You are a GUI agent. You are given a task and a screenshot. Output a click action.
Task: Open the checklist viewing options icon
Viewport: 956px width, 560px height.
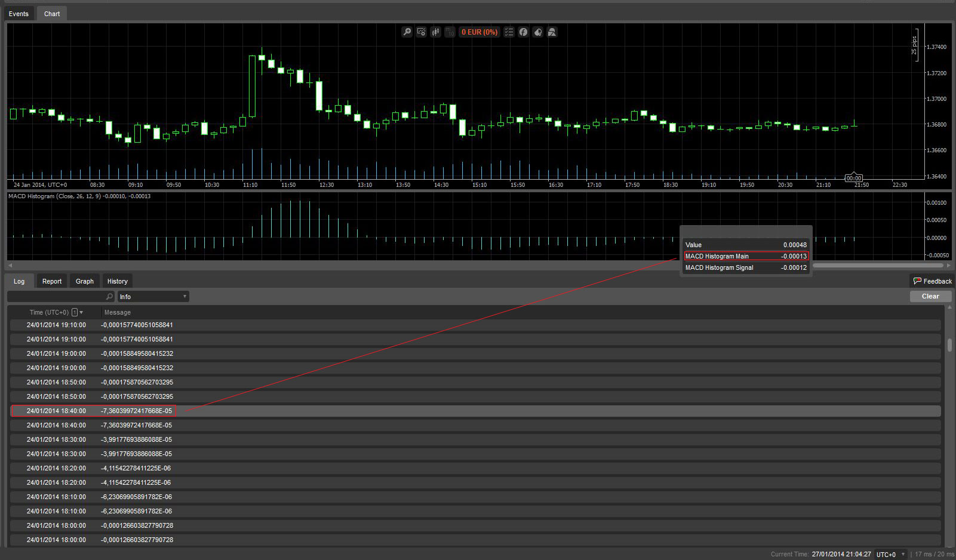509,32
